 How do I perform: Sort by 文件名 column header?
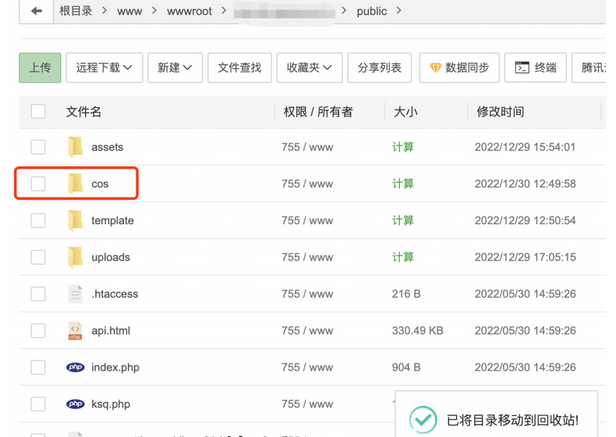[83, 112]
